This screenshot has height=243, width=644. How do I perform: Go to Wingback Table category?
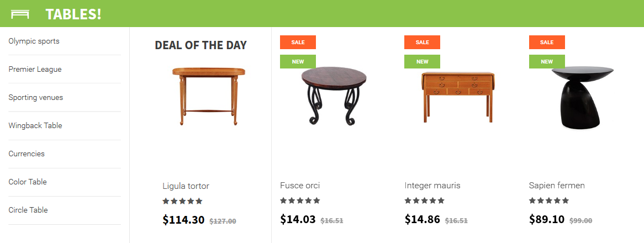pyautogui.click(x=35, y=125)
